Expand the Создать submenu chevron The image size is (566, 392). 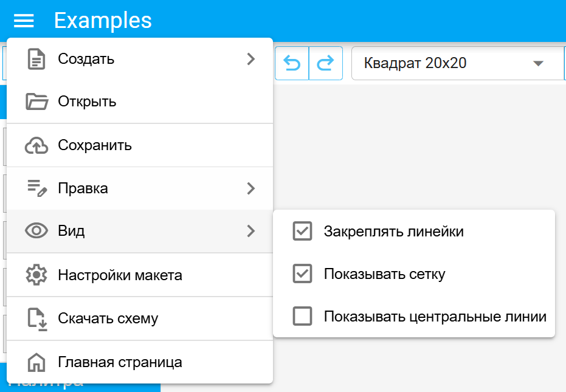[x=250, y=59]
